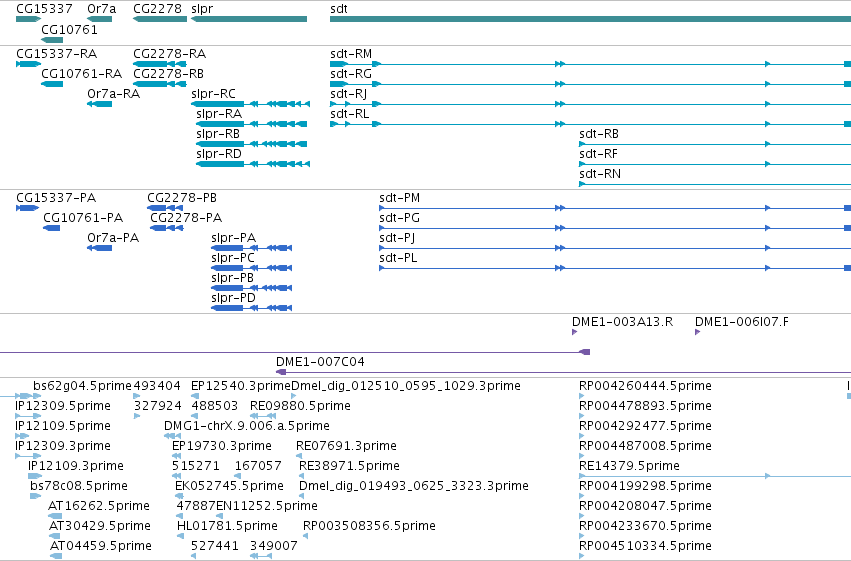Open transcript slpr-RB
The image size is (851, 561).
point(218,134)
